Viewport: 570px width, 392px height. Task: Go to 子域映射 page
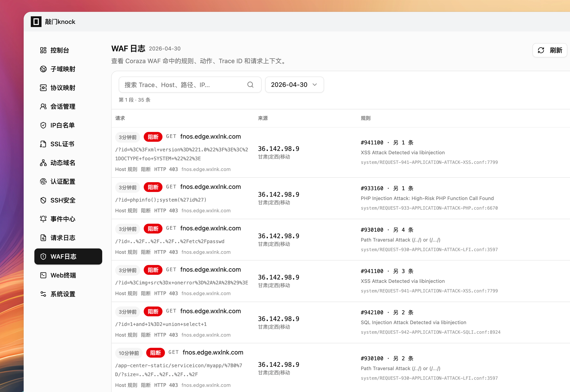[68, 69]
